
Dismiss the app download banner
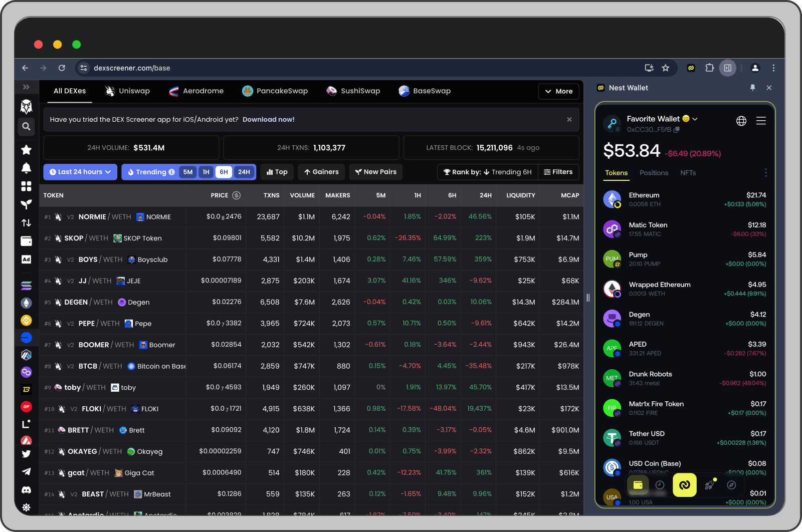[x=569, y=120]
